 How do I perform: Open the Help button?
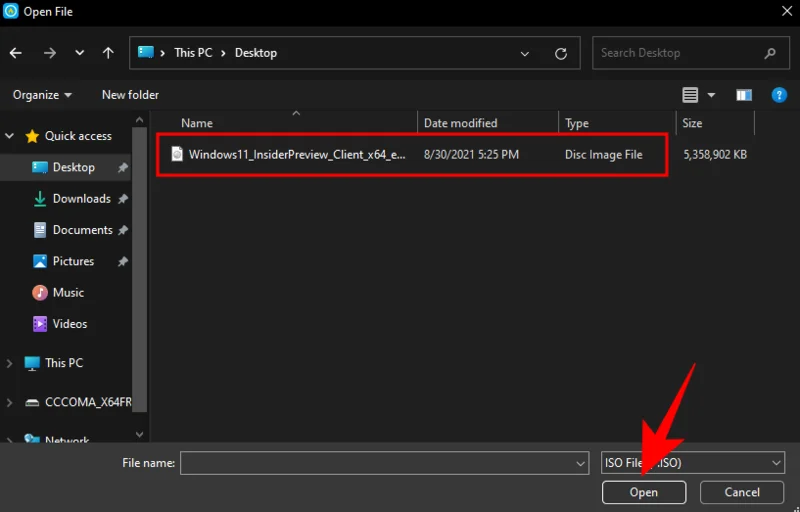(779, 95)
